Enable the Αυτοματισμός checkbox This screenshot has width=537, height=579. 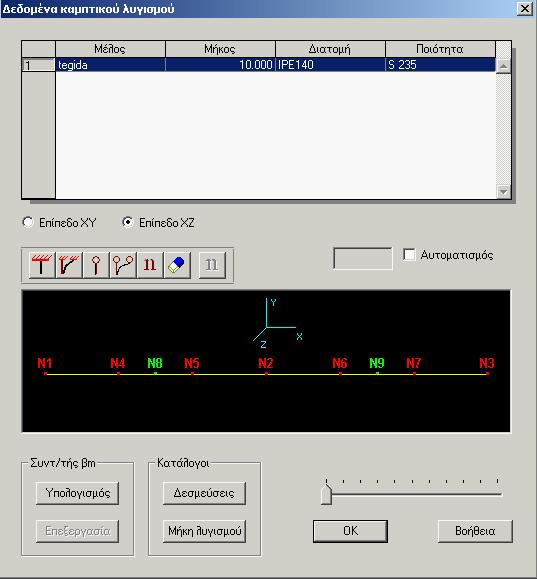pyautogui.click(x=409, y=255)
